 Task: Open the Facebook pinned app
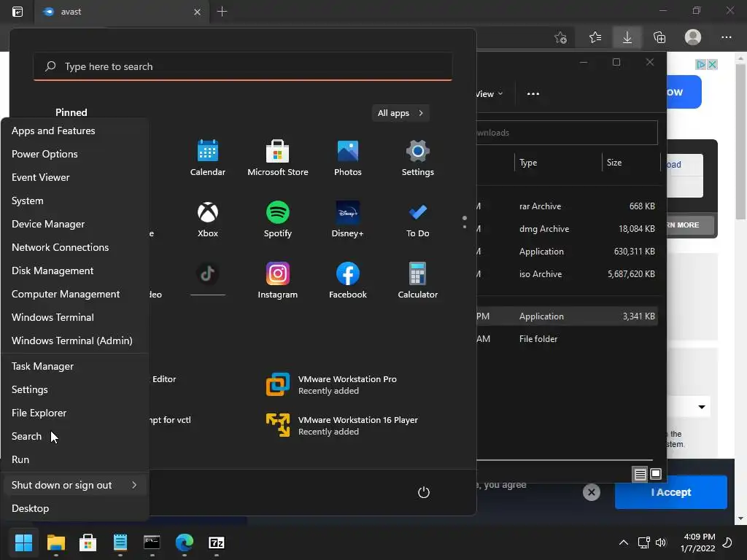coord(348,281)
